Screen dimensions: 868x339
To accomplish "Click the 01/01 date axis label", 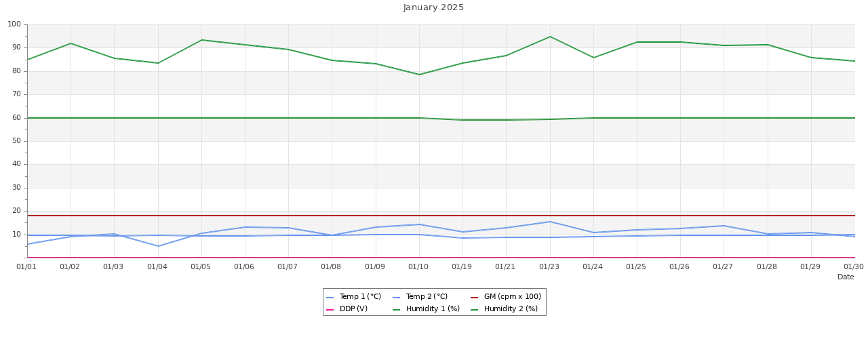I will click(26, 267).
